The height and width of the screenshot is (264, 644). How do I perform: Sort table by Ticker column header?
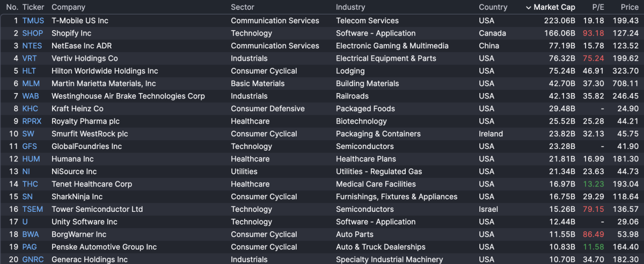[33, 8]
